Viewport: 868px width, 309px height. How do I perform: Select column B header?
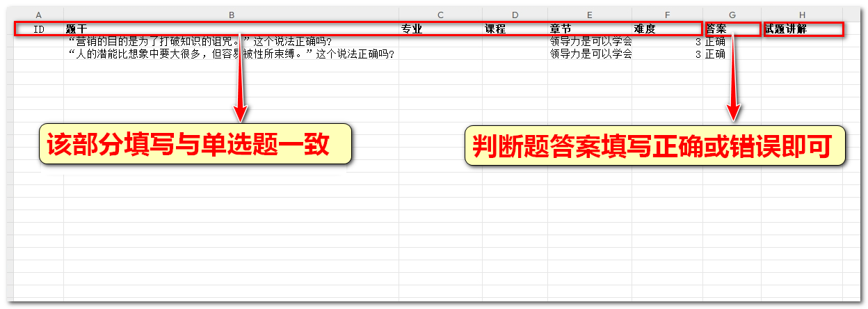231,15
